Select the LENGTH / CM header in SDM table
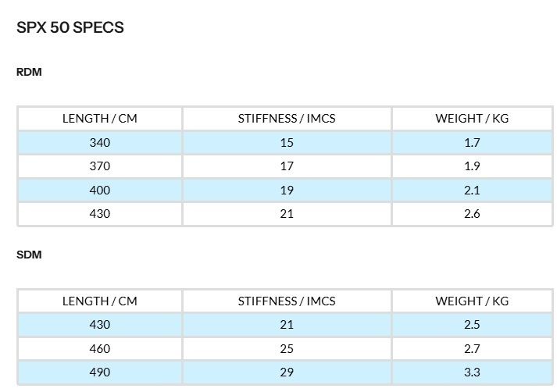Viewport: 557px width, 392px height. tap(100, 301)
